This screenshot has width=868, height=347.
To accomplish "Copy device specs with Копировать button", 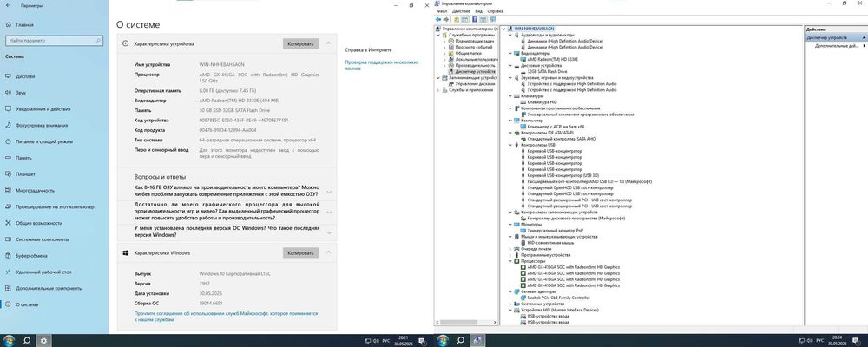I will [x=300, y=43].
